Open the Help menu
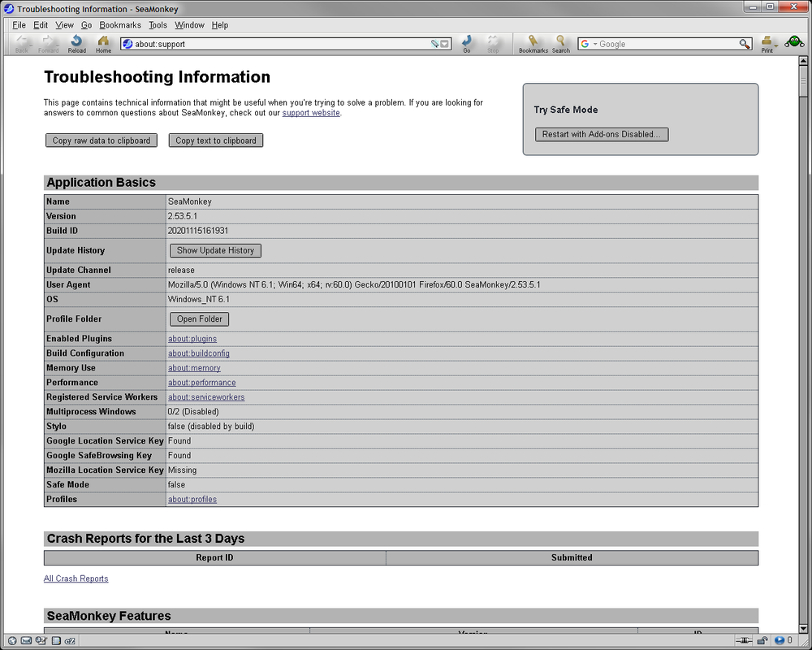Viewport: 812px width, 650px height. point(219,25)
